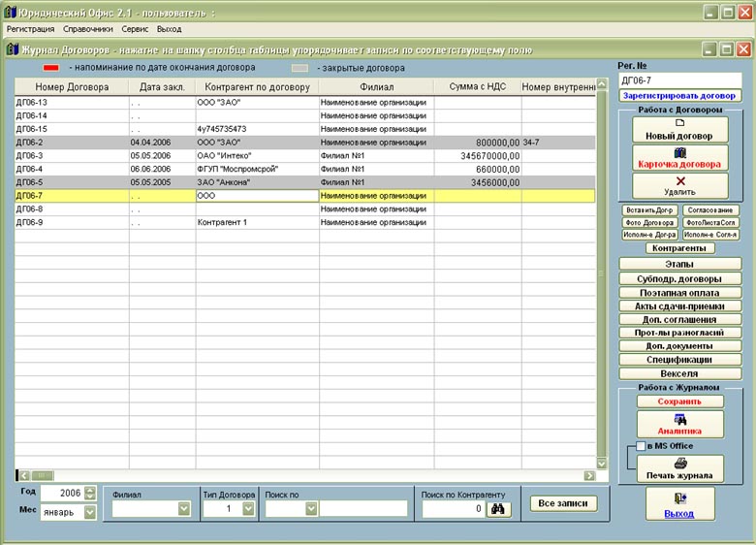Click the horizontal scrollbar right arrow
This screenshot has height=545, width=756.
[x=589, y=475]
